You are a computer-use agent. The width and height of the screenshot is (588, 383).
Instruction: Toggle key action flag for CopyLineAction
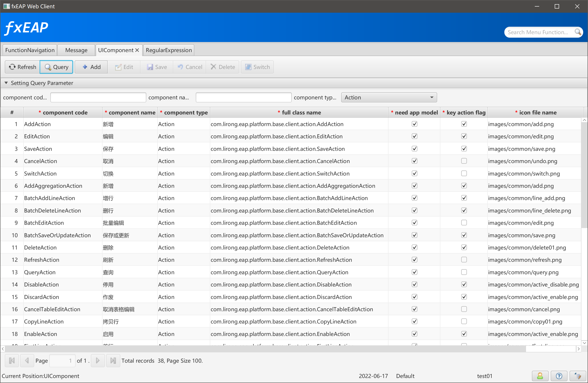tap(464, 322)
